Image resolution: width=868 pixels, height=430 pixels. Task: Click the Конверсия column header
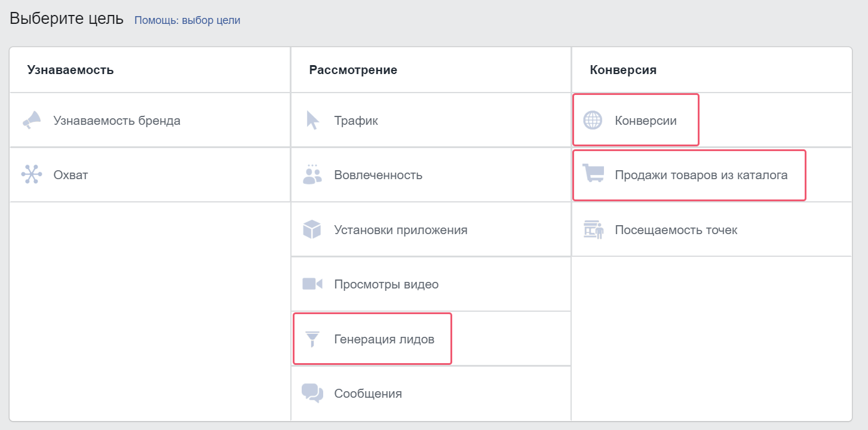623,70
